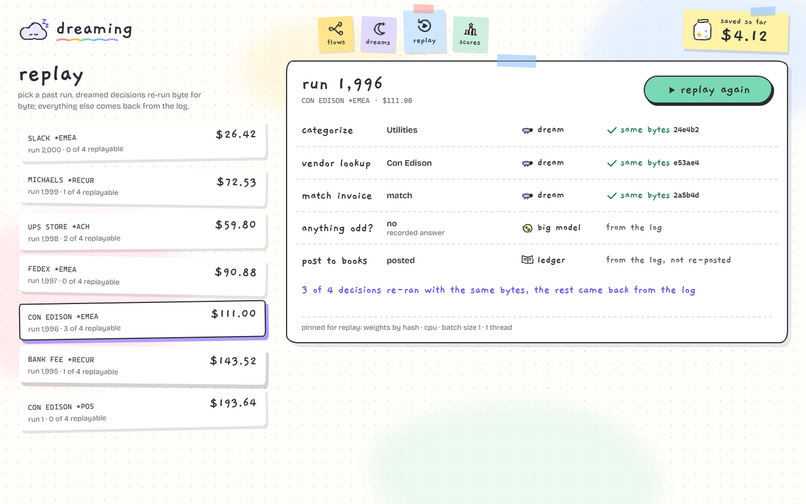Click the 'vendor lookup' step label

point(336,164)
